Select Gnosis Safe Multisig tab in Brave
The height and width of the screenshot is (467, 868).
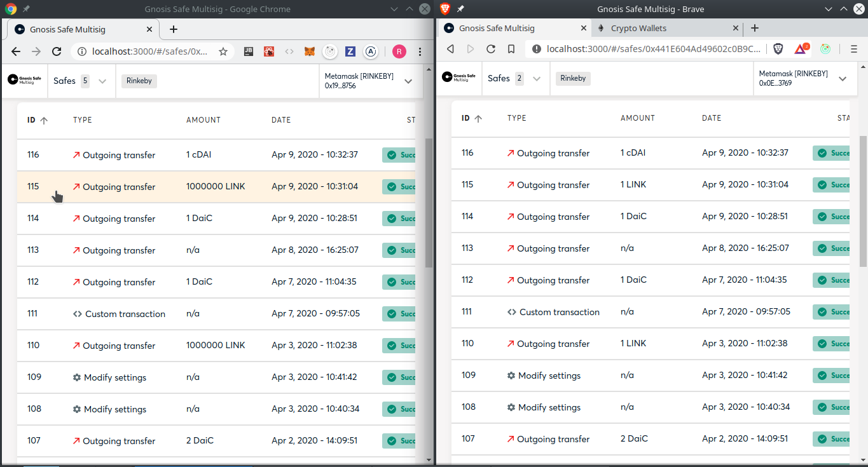tap(497, 28)
